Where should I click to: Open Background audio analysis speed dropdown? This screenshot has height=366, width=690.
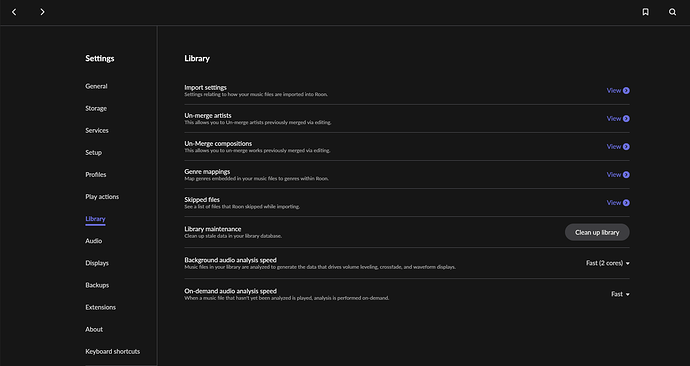608,263
